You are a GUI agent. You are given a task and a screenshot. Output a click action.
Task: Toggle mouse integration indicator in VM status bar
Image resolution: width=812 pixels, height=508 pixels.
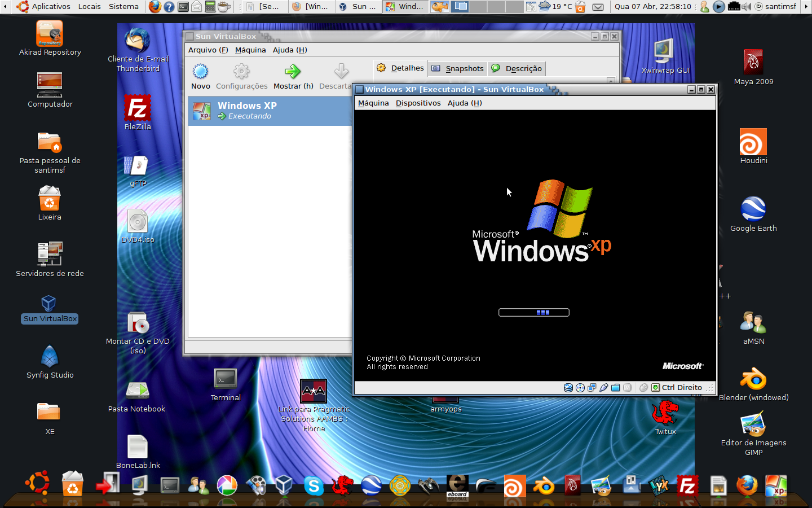(643, 388)
